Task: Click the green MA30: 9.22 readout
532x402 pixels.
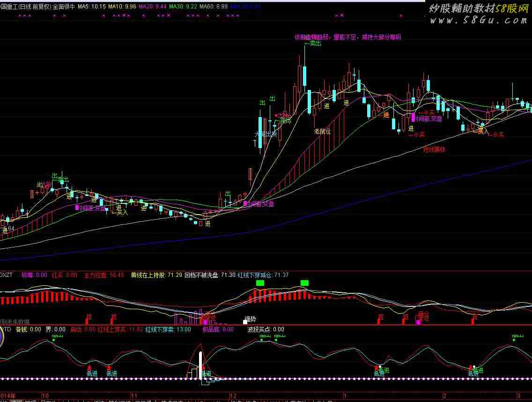Action: (x=183, y=7)
